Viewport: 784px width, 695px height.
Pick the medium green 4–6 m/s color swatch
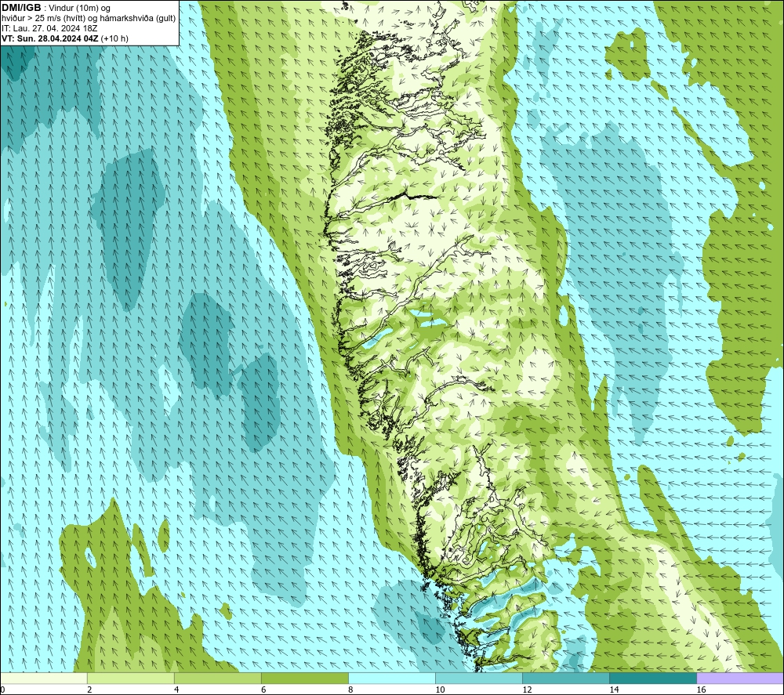pyautogui.click(x=217, y=678)
